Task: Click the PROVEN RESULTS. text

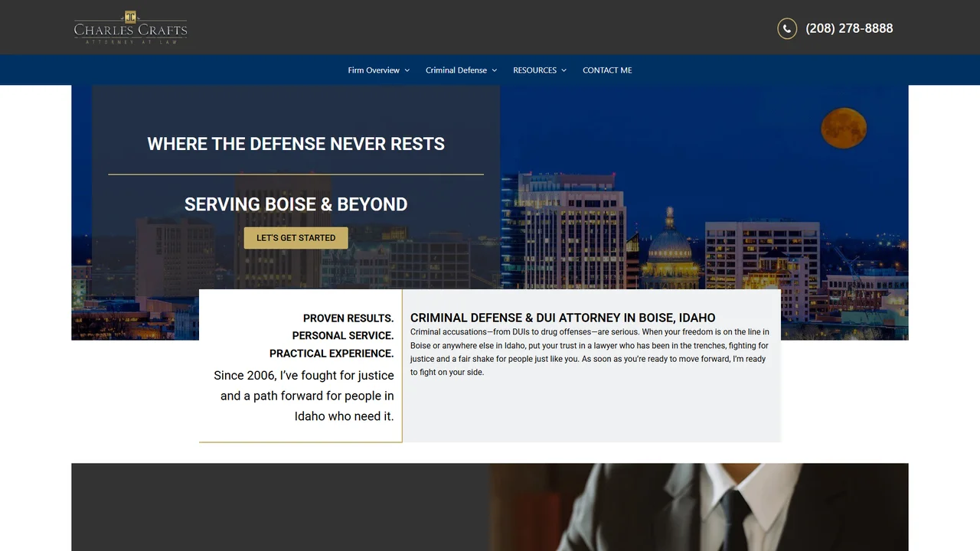Action: pos(348,318)
